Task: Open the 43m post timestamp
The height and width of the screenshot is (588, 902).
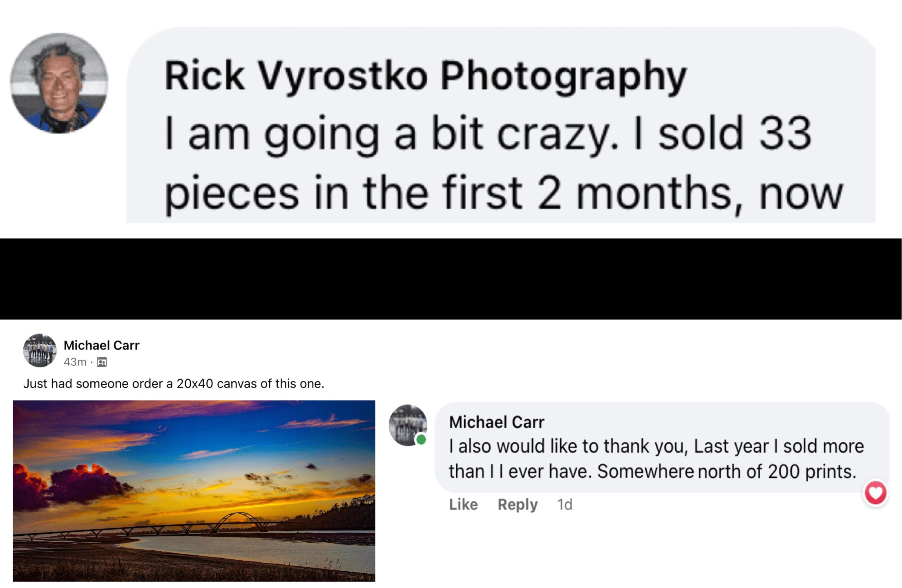Action: coord(75,362)
